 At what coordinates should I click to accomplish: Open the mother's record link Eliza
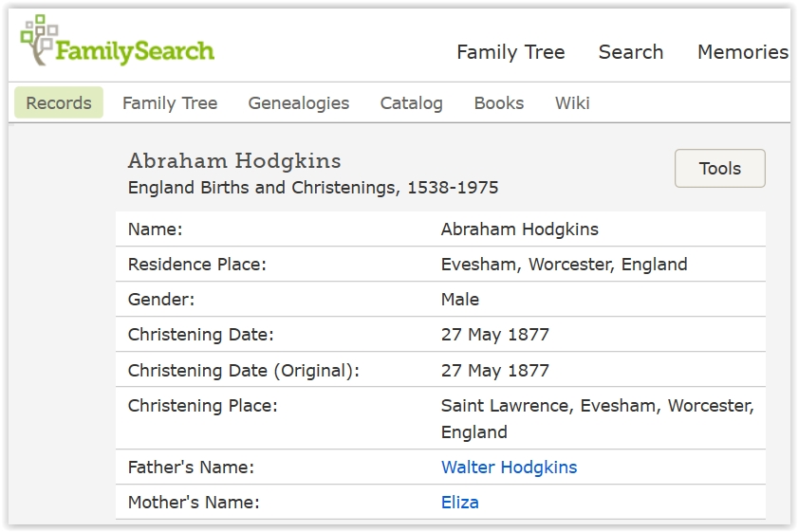pyautogui.click(x=460, y=503)
